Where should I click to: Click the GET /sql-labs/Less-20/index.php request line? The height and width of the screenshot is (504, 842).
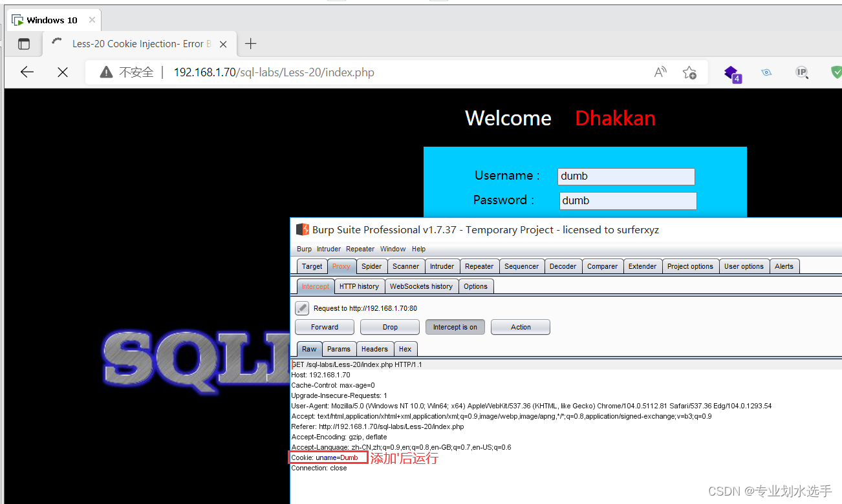click(357, 364)
